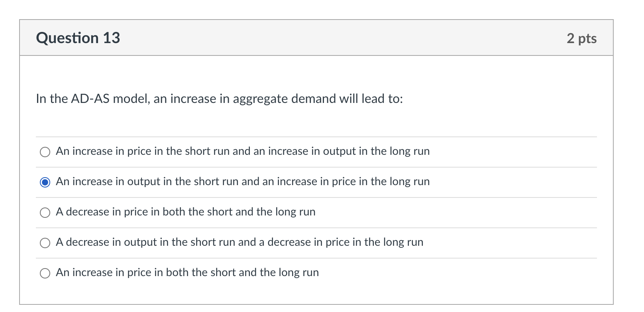Image resolution: width=644 pixels, height=312 pixels.
Task: Choose last option about price increase both runs
Action: [45, 273]
